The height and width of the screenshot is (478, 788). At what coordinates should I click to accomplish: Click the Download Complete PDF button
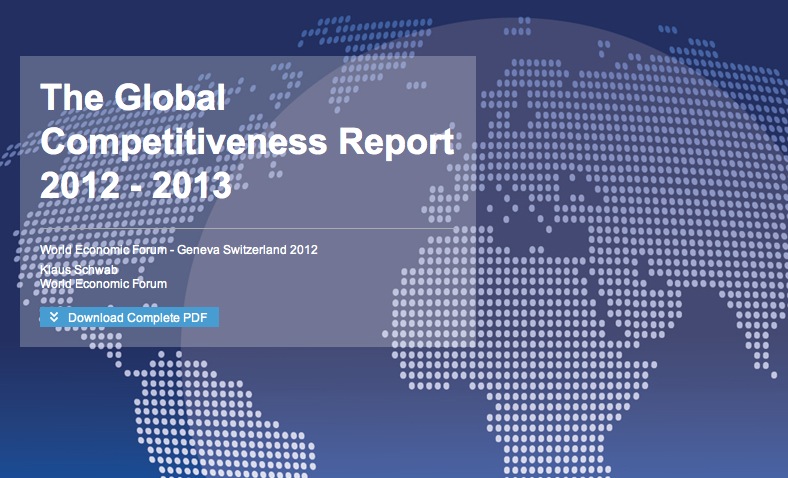click(129, 318)
